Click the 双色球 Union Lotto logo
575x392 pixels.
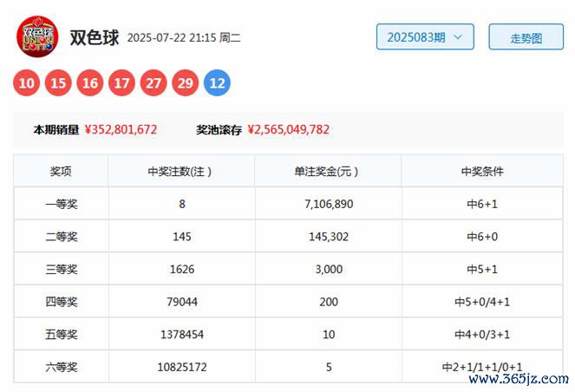pos(37,36)
